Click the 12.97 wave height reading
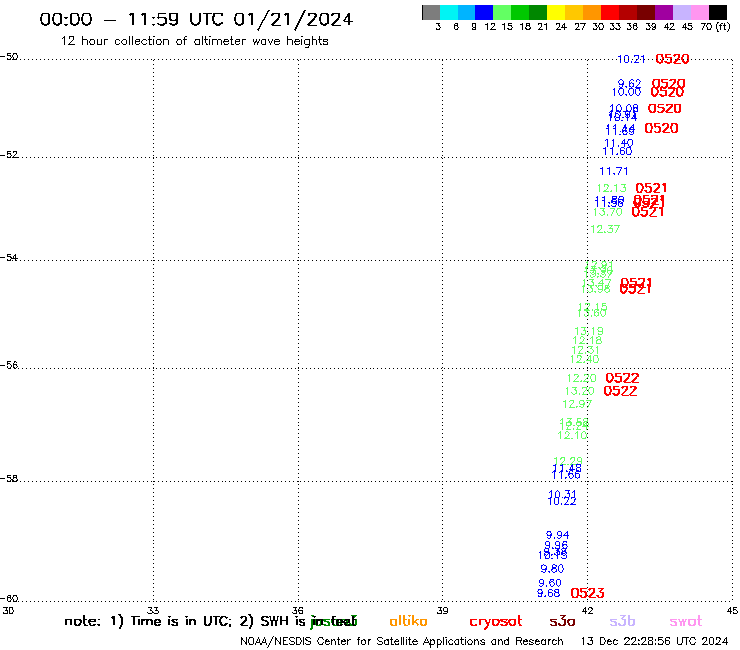The height and width of the screenshot is (650, 740). coord(577,404)
